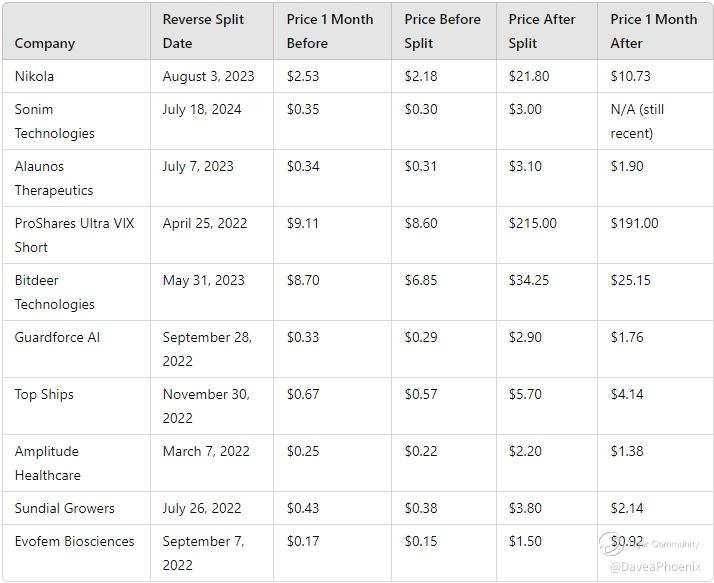Viewport: 714px width, 583px height.
Task: Click the watermark logo icon
Action: pos(610,543)
